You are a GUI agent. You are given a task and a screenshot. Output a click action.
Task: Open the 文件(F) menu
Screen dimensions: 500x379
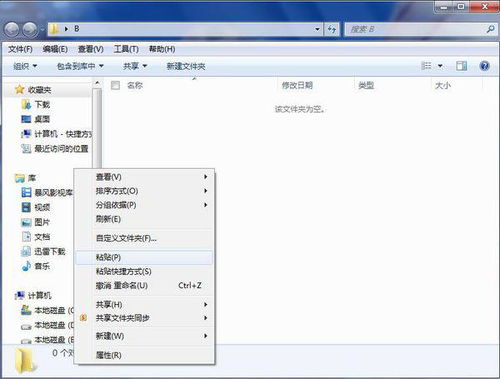(x=20, y=49)
